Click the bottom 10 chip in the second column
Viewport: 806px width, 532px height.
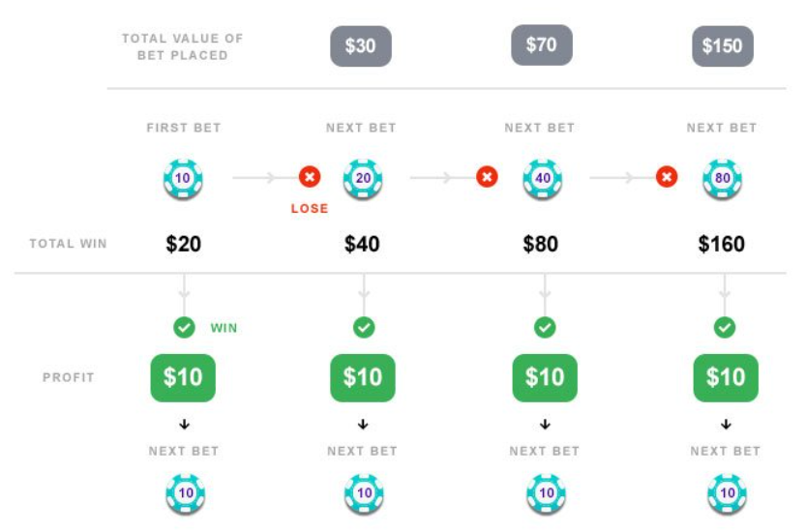pyautogui.click(x=364, y=493)
